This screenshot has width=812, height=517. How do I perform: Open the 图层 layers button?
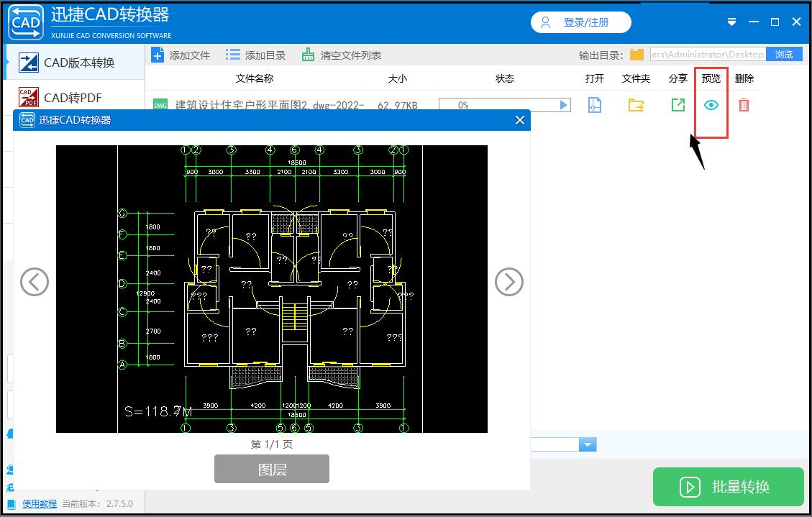(272, 469)
